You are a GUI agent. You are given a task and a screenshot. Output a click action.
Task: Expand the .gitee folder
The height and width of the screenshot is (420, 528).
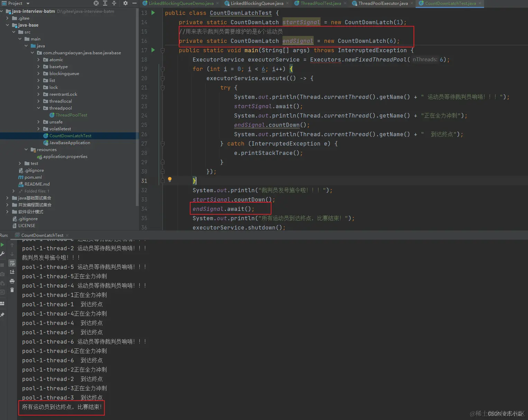(7, 18)
